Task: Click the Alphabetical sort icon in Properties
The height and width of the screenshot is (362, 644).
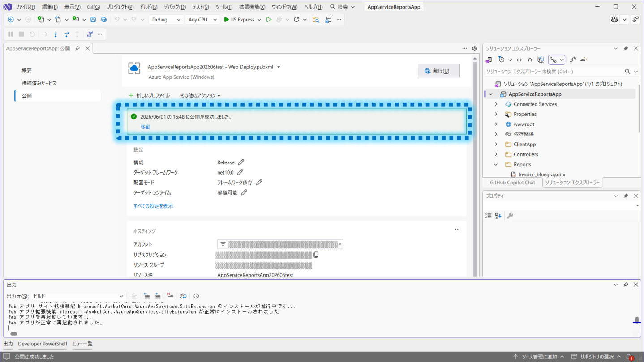Action: [x=498, y=216]
